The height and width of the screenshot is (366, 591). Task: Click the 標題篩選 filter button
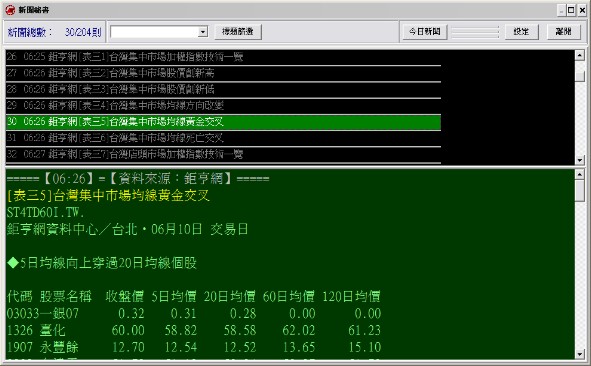pyautogui.click(x=238, y=32)
